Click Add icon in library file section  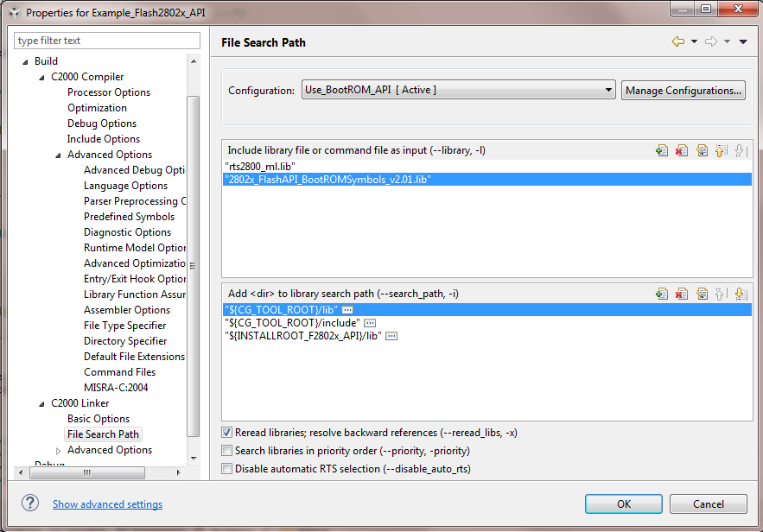coord(662,150)
